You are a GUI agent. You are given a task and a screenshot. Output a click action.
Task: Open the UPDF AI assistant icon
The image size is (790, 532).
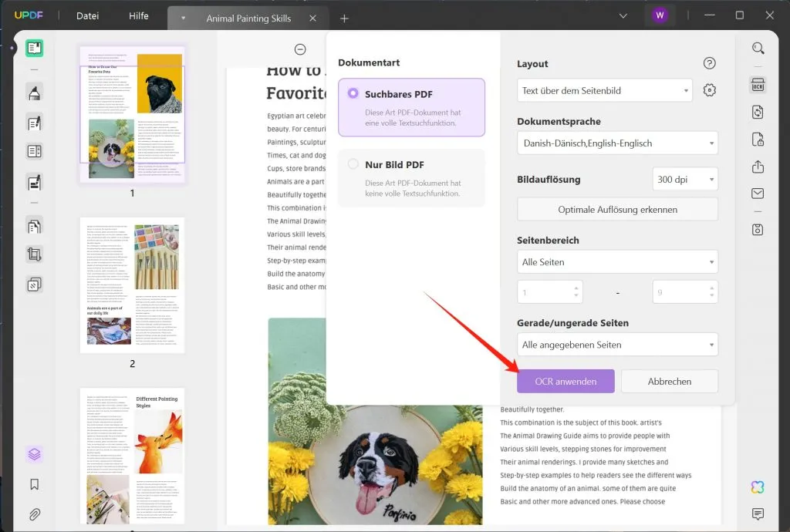click(x=758, y=487)
